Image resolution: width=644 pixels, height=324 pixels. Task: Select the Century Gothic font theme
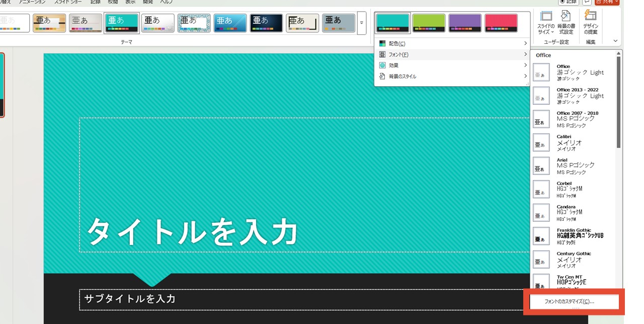574,260
